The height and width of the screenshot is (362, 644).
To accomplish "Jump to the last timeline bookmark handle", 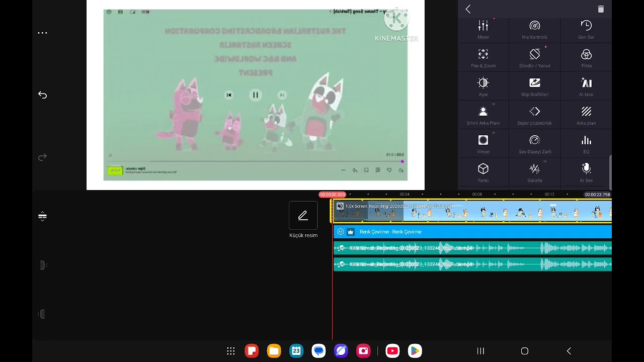I will click(x=42, y=314).
